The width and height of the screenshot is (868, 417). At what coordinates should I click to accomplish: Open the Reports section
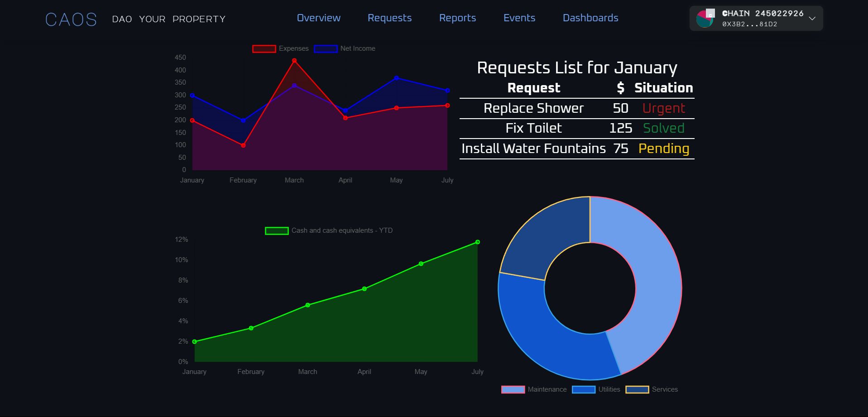[x=457, y=18]
